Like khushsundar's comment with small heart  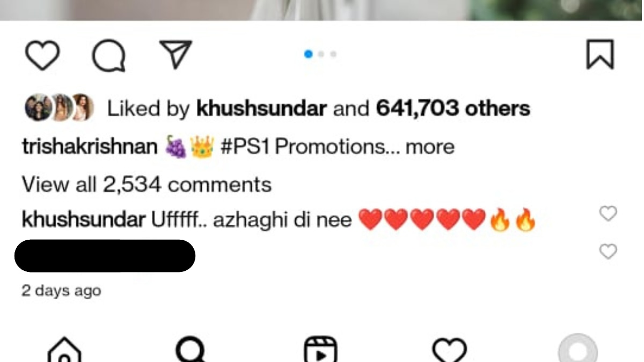pos(608,213)
